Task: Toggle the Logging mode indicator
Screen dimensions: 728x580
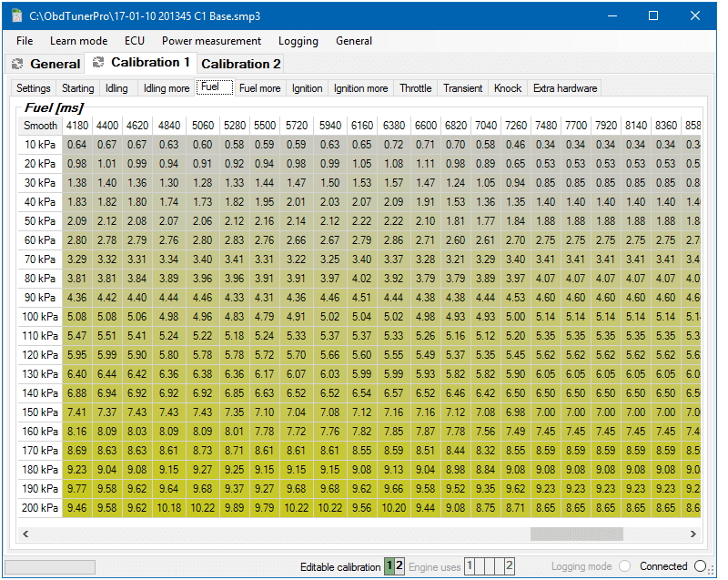Action: tap(625, 566)
